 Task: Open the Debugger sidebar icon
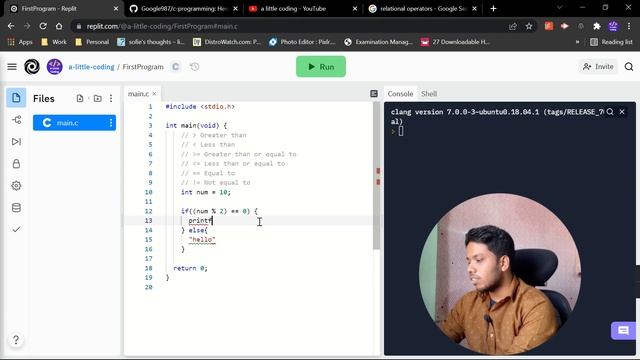pos(16,142)
